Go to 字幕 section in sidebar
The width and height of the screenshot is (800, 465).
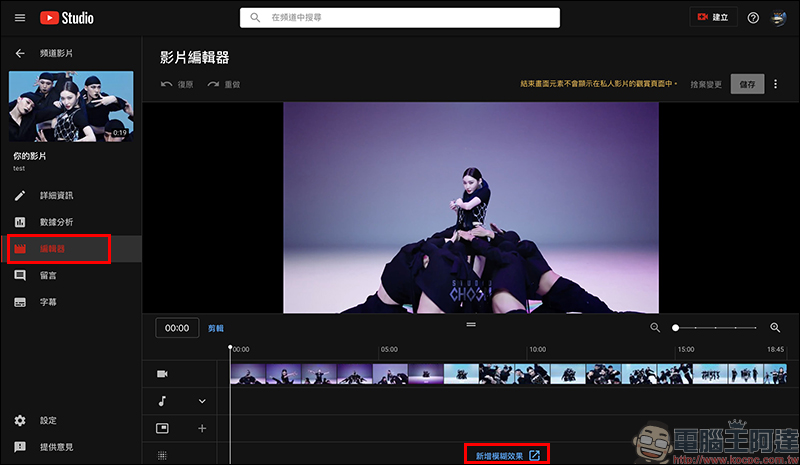46,302
